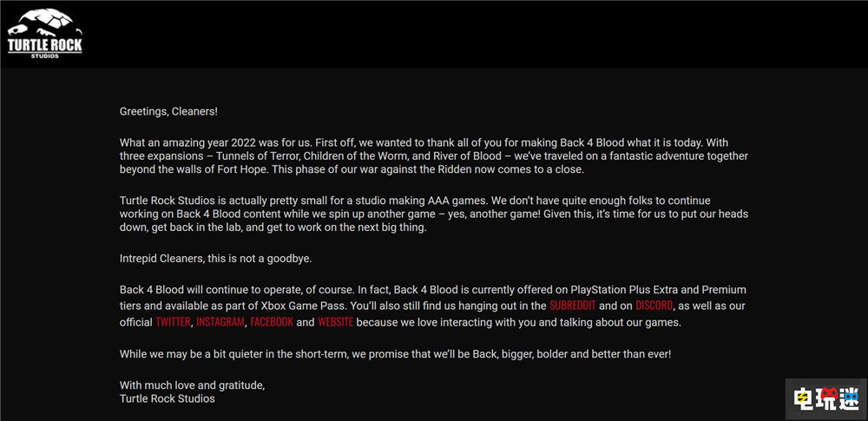
Task: Open the FACEBOOK link
Action: coord(273,322)
